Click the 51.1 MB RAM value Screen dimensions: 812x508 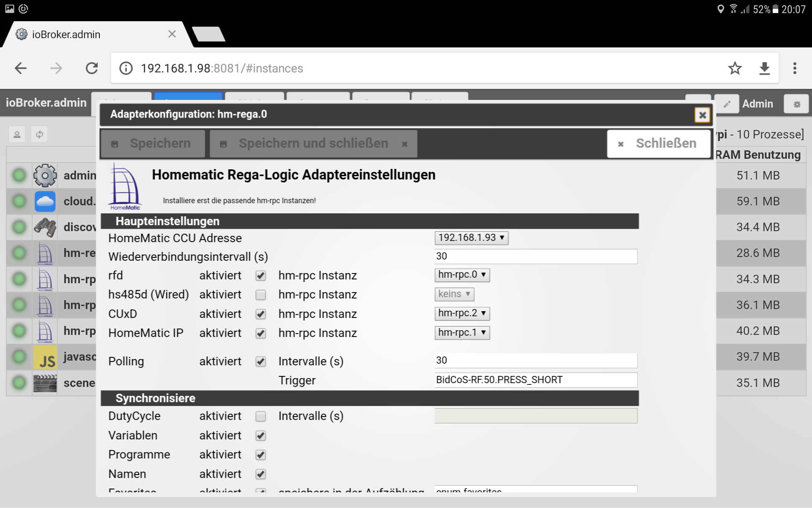[758, 175]
